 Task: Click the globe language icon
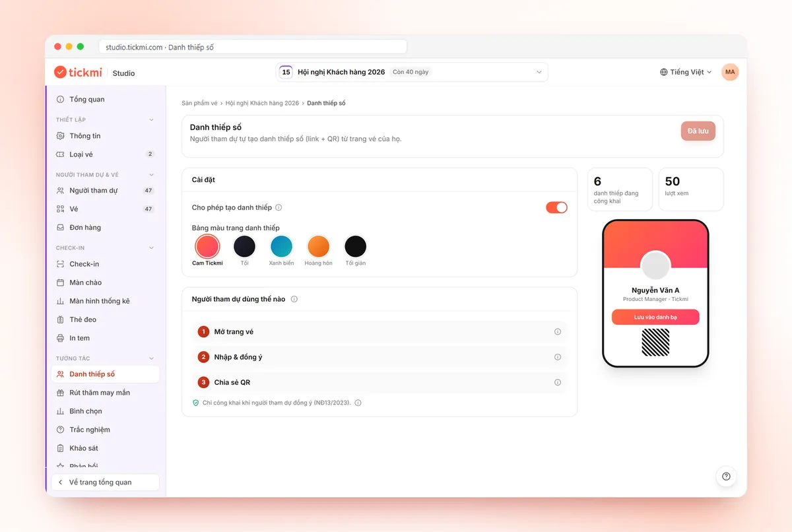(x=664, y=72)
